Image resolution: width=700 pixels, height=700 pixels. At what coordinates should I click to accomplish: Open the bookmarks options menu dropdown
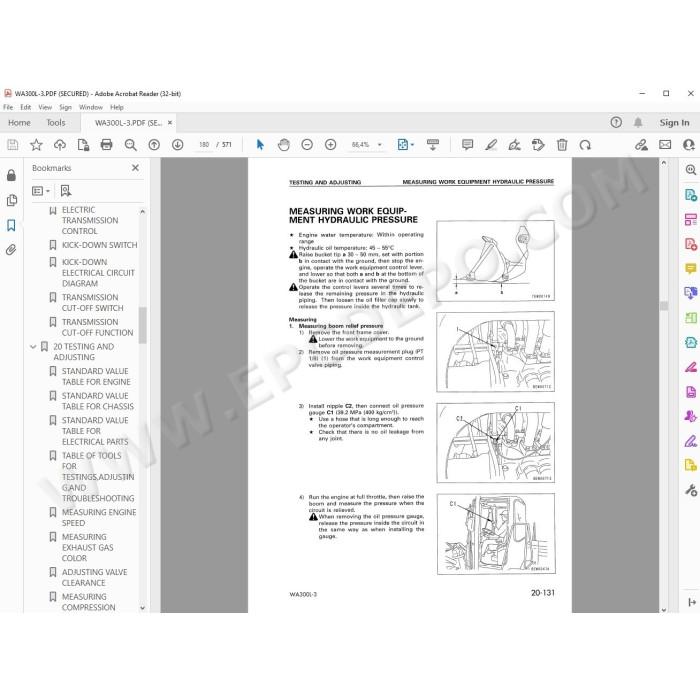tap(41, 191)
